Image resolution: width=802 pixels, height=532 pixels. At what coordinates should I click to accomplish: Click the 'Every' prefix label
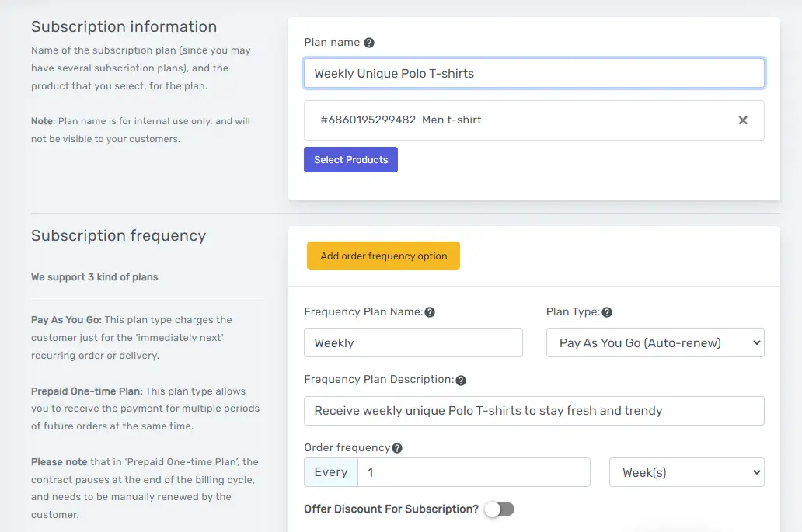point(331,472)
